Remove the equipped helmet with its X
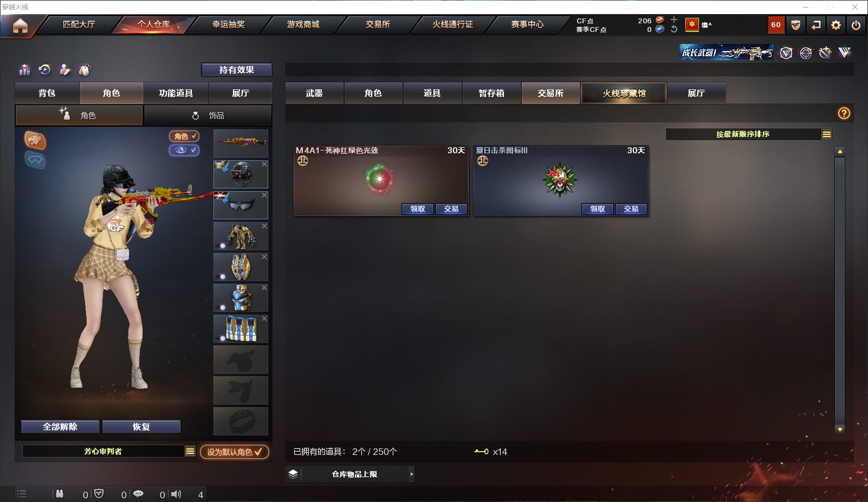 [264, 164]
